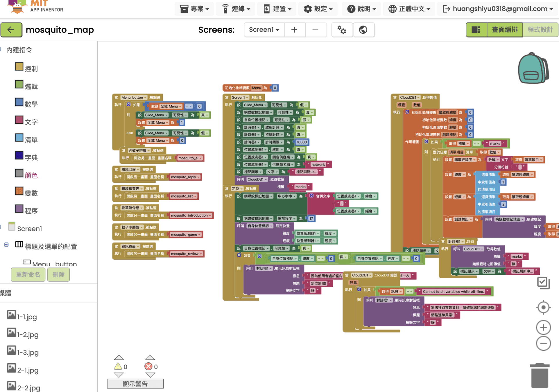The height and width of the screenshot is (392, 559).
Task: Switch to 畫面編排 designer tab
Action: [x=504, y=30]
